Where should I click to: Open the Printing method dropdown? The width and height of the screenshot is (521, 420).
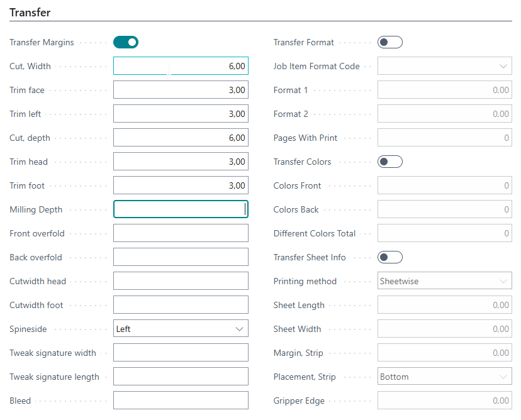click(444, 281)
